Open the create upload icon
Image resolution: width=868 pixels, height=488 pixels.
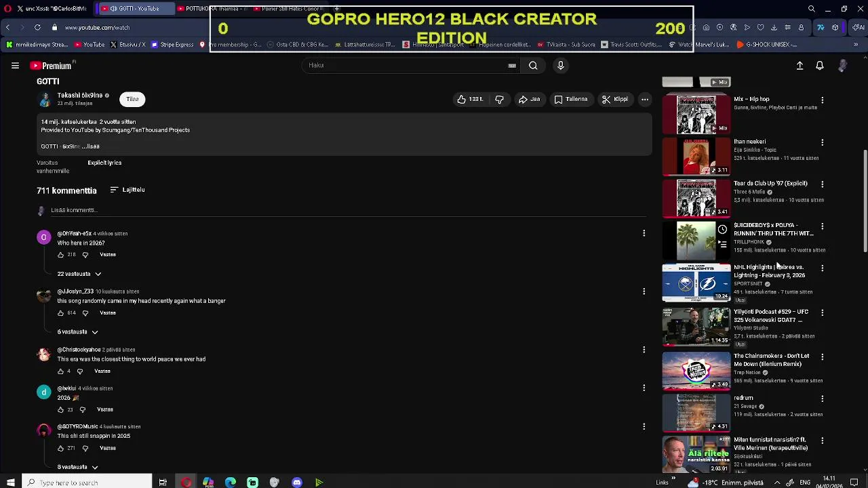[800, 66]
